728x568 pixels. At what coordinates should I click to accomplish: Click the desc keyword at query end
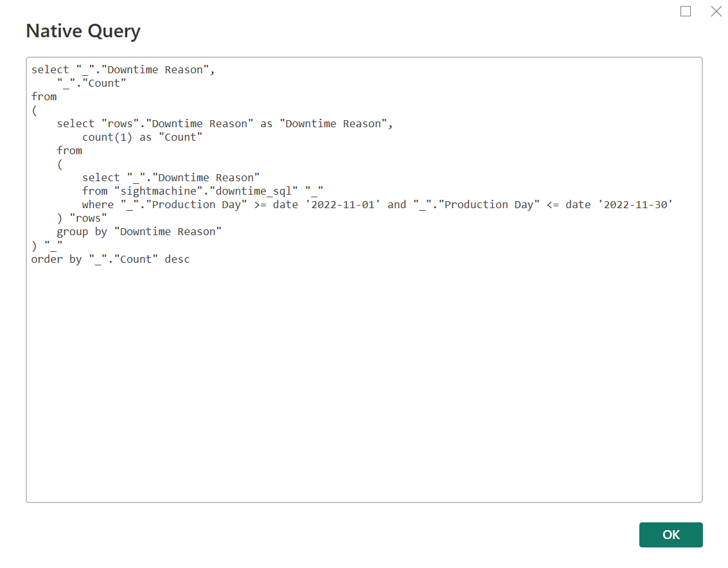(177, 259)
